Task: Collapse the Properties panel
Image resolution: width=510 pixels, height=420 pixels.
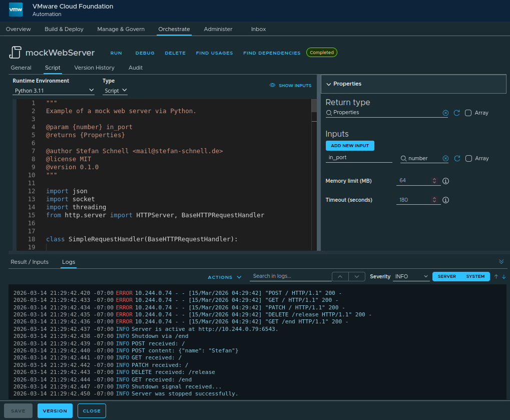Action: coord(328,84)
